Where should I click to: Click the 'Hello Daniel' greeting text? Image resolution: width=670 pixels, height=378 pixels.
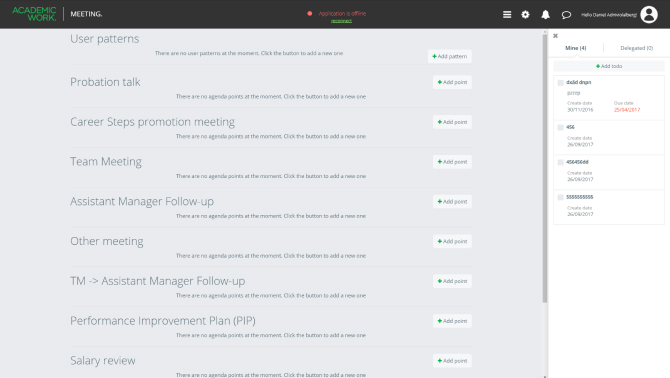click(608, 15)
